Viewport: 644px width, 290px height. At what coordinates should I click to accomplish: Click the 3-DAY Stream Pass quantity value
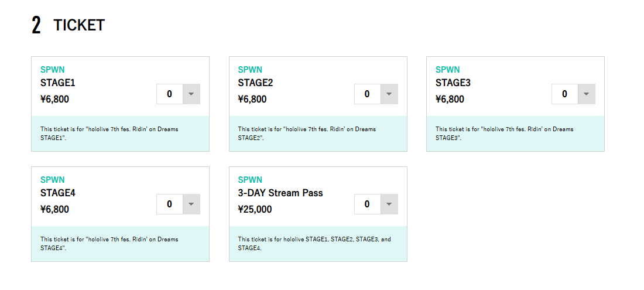367,204
